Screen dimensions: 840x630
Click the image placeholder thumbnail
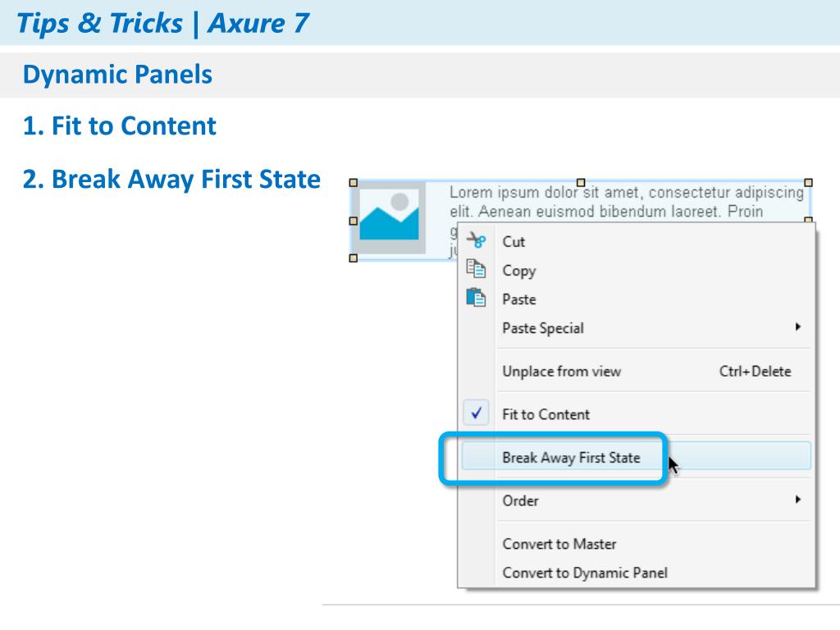[x=389, y=217]
